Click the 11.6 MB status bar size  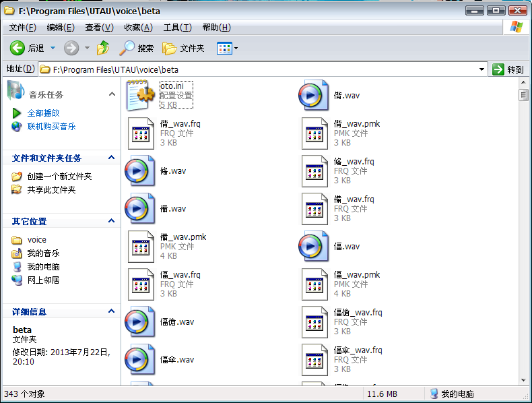(x=382, y=394)
